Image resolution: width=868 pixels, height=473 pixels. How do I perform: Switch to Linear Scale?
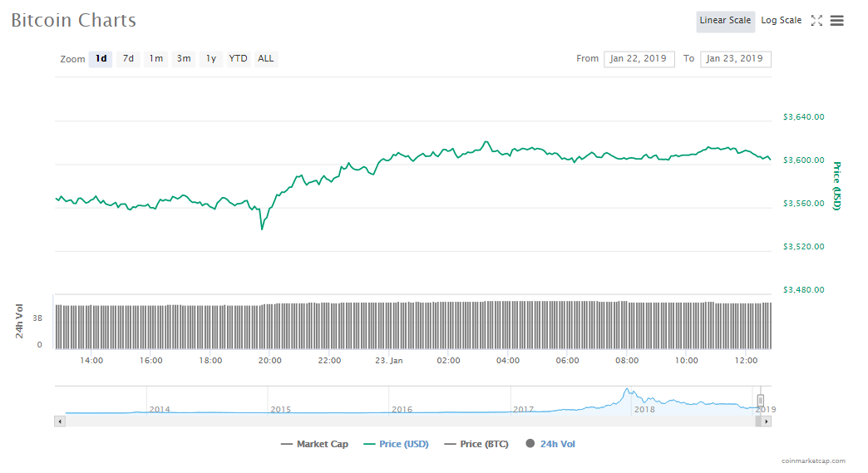pos(725,21)
